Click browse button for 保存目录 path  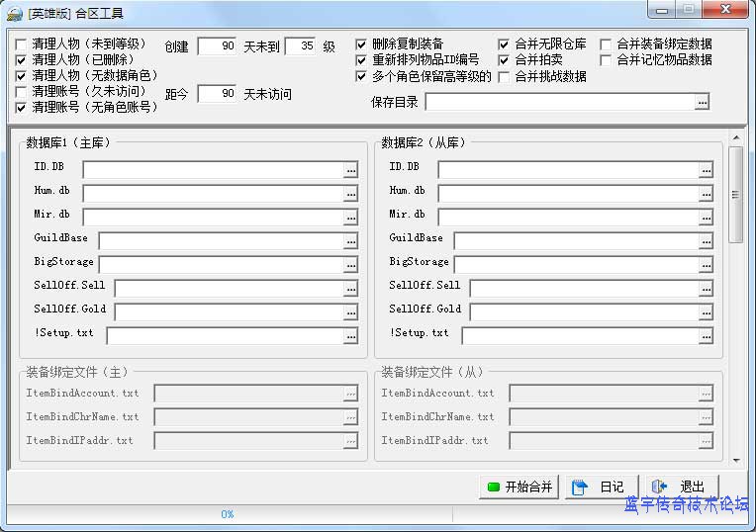coord(702,102)
